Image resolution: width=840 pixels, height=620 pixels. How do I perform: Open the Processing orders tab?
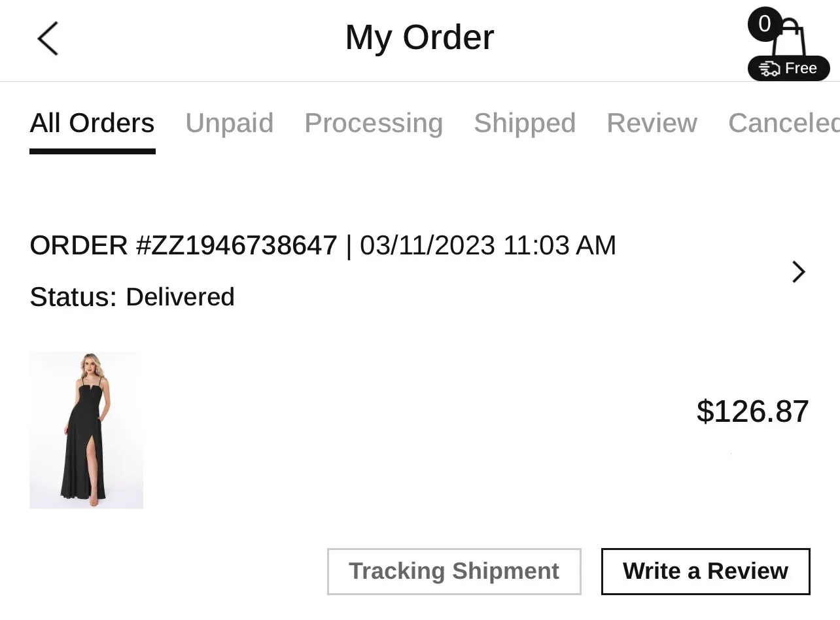click(x=374, y=123)
